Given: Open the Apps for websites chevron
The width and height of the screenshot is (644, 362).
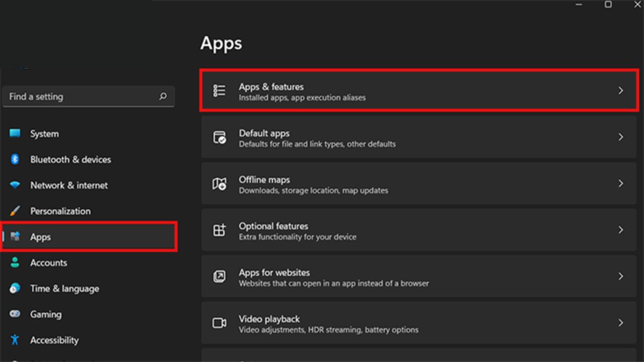Looking at the screenshot, I should [620, 276].
